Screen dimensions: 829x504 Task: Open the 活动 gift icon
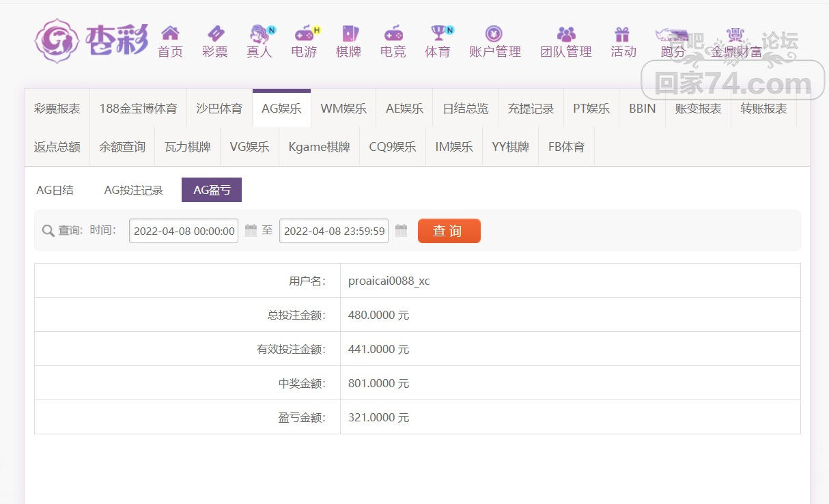(x=623, y=33)
